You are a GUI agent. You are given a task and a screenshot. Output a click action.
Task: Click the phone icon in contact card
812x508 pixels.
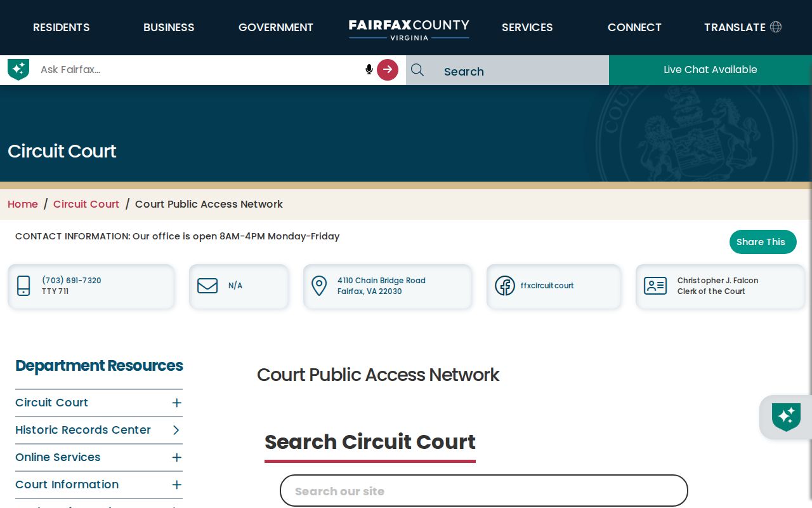[23, 286]
